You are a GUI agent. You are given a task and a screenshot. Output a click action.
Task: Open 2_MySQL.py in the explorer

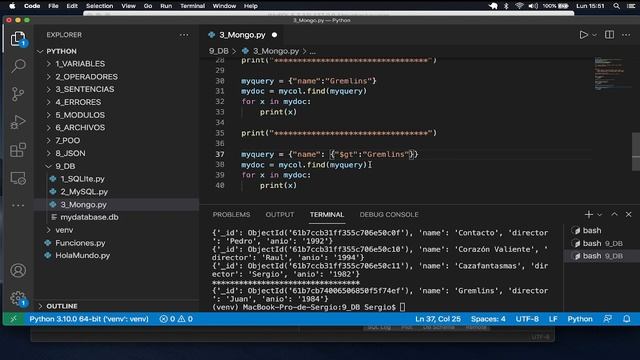tap(84, 191)
